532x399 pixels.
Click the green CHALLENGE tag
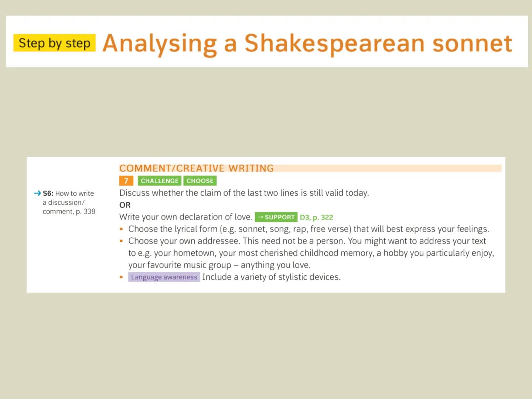[x=160, y=181]
